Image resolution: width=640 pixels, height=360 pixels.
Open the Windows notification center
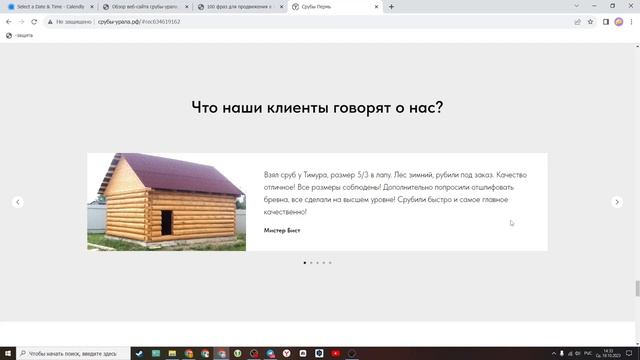[629, 353]
